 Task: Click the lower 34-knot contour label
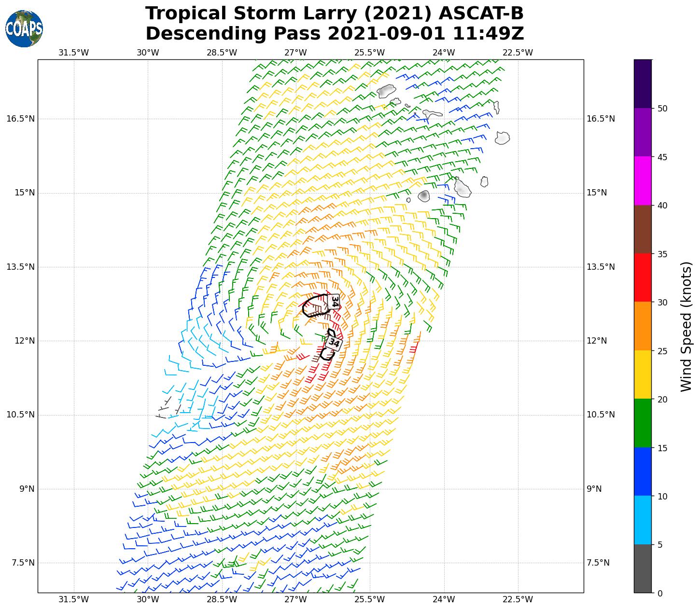coord(333,343)
